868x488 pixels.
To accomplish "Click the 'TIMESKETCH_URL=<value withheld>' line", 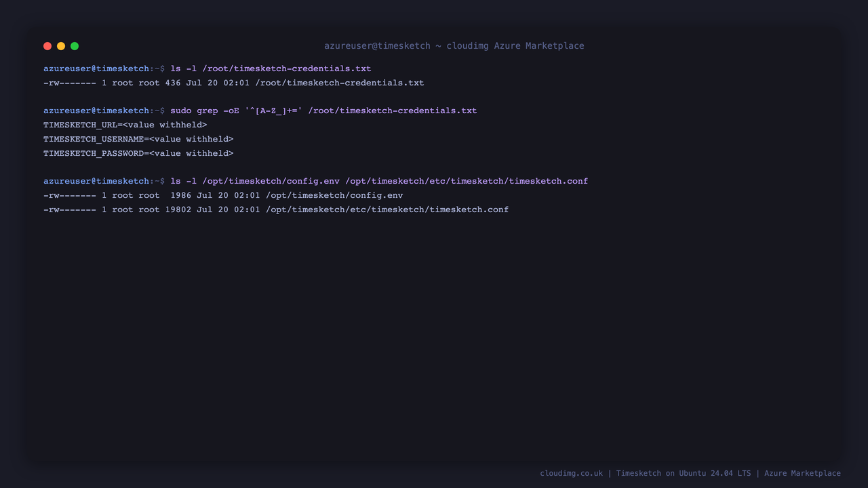I will pos(125,125).
